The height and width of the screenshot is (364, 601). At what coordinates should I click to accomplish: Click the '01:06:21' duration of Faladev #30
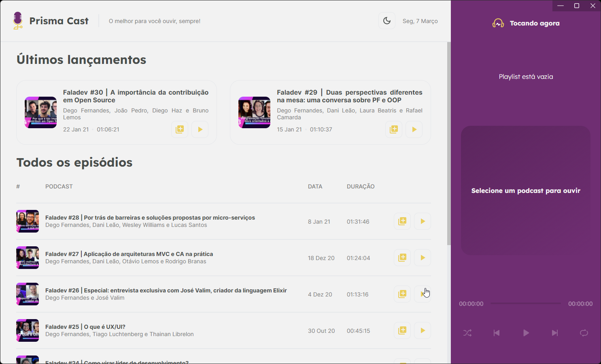pos(108,129)
